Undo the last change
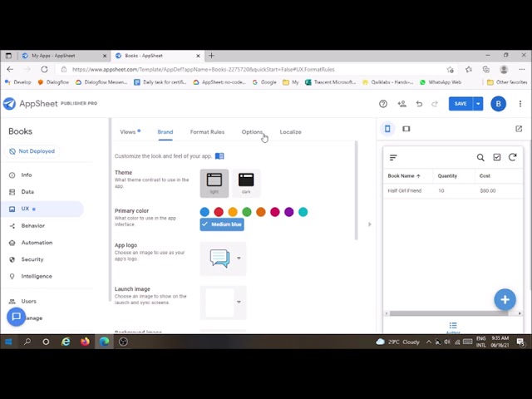This screenshot has height=399, width=532. coord(419,104)
